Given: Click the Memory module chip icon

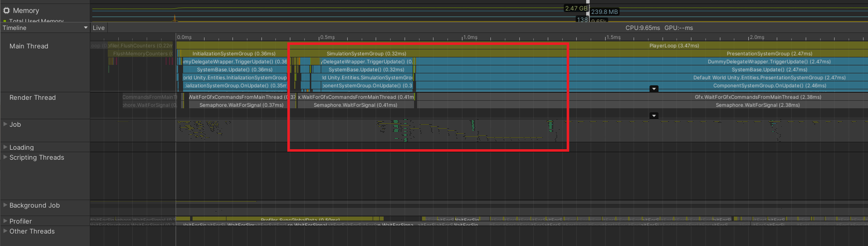Looking at the screenshot, I should (6, 10).
